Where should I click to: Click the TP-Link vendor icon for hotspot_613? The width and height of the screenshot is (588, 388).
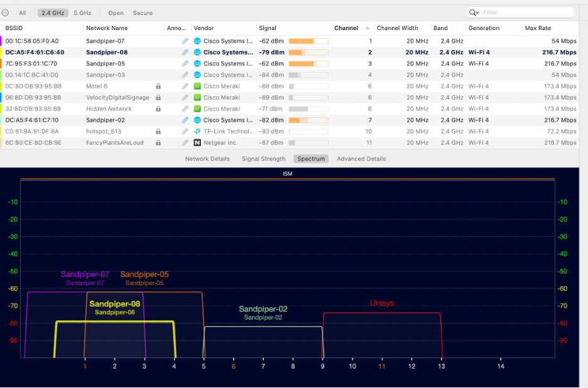click(x=197, y=131)
